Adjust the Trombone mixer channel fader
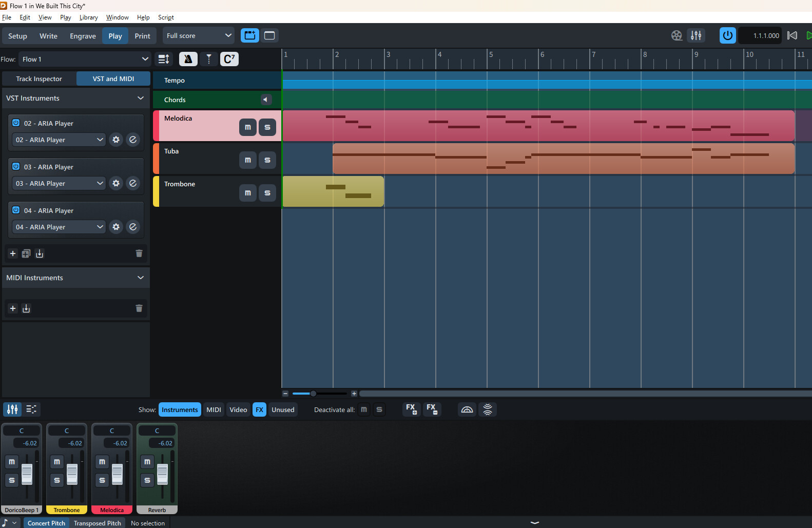812x528 pixels. 72,474
